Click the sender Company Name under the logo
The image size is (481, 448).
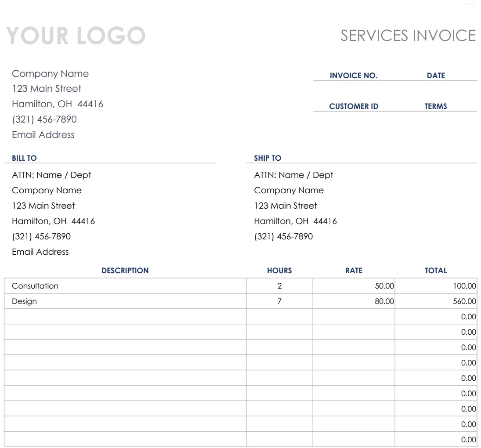click(x=51, y=74)
